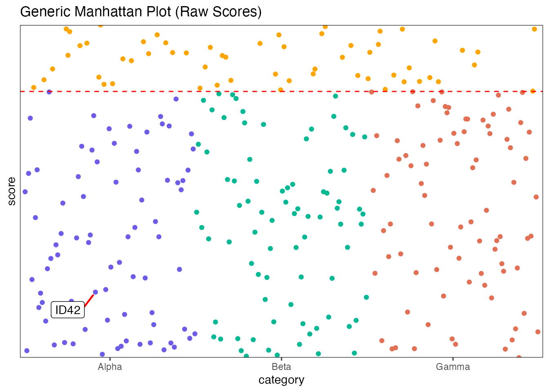Screen dimensions: 549x392
Task: Click the tick mark above the Gamma label
Action: tap(453, 359)
